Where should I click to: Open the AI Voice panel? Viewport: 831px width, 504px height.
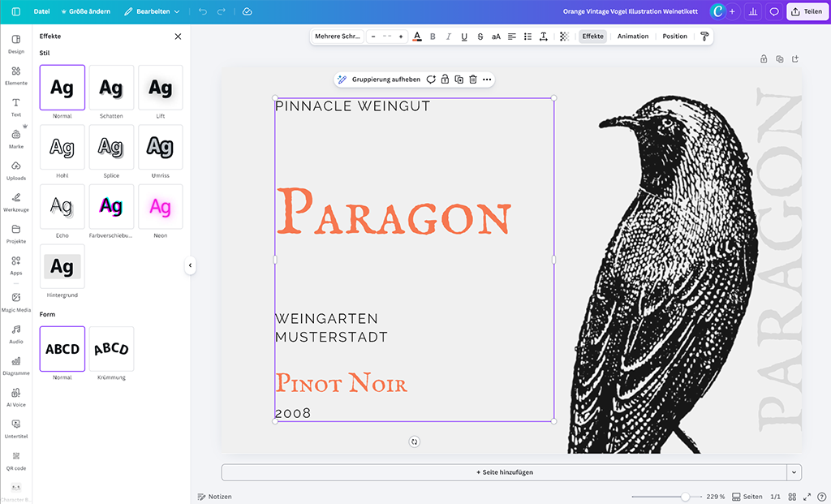(16, 398)
